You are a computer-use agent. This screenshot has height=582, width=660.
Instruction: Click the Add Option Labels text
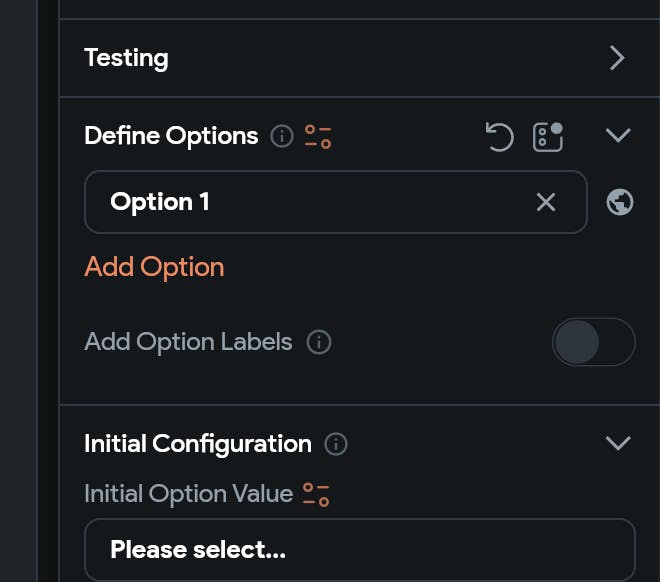pyautogui.click(x=188, y=342)
